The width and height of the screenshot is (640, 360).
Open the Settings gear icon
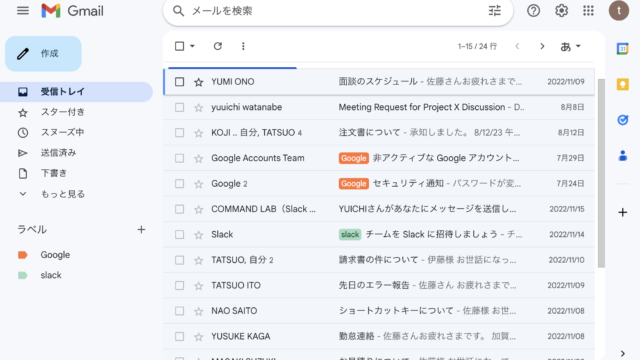point(561,11)
